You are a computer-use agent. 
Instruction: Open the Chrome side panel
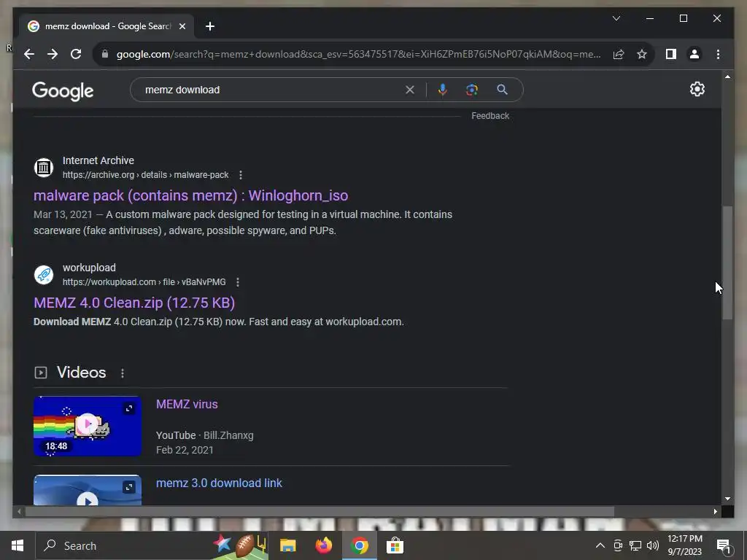[x=671, y=54]
